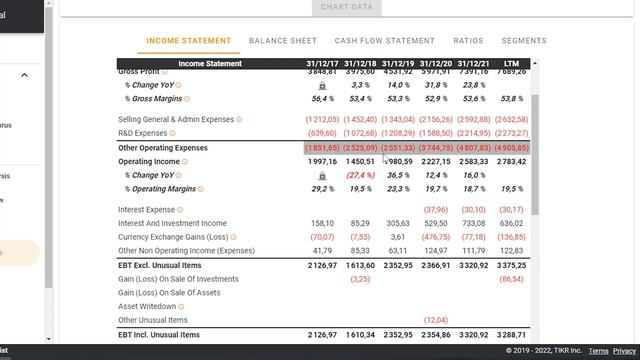Click the table scrollbar up arrow

pyautogui.click(x=535, y=64)
